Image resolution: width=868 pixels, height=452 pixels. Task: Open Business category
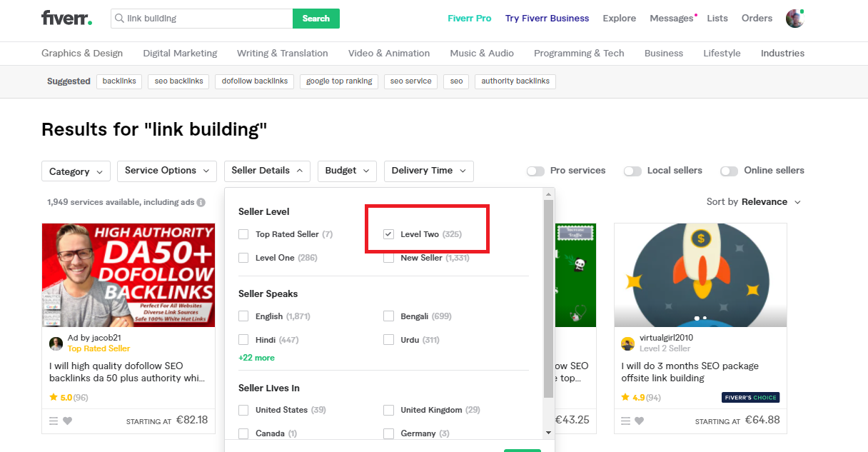664,53
